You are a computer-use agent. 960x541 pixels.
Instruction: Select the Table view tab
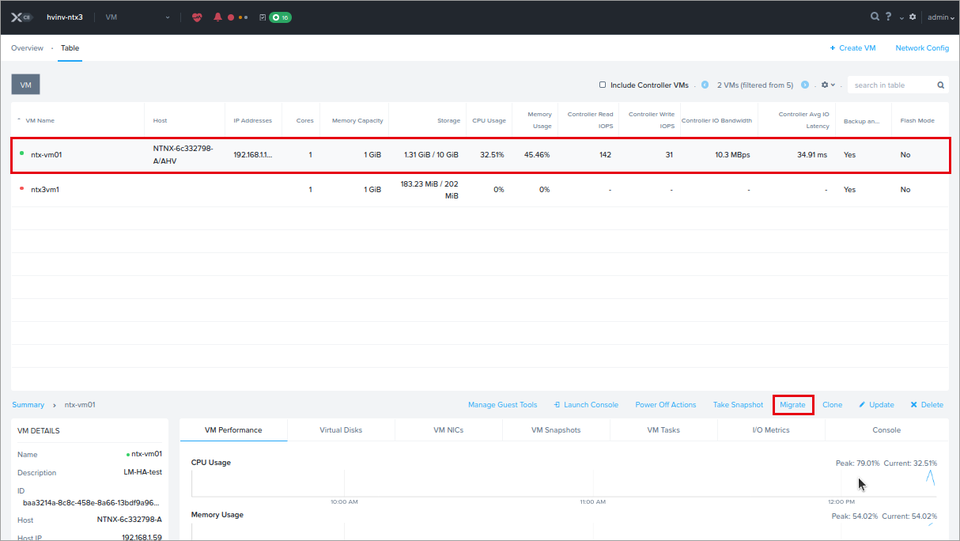coord(70,48)
